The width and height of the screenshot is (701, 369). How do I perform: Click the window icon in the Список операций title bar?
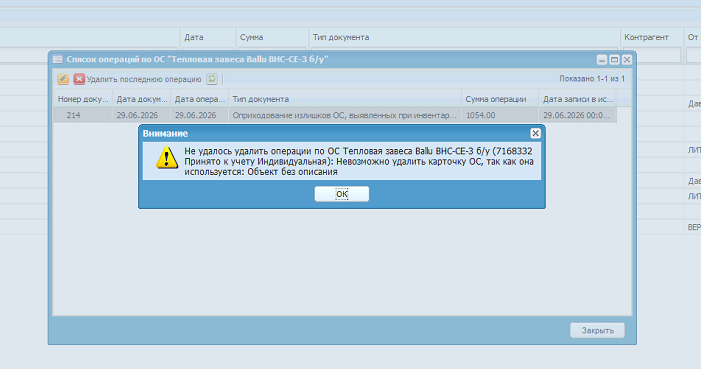[x=57, y=59]
